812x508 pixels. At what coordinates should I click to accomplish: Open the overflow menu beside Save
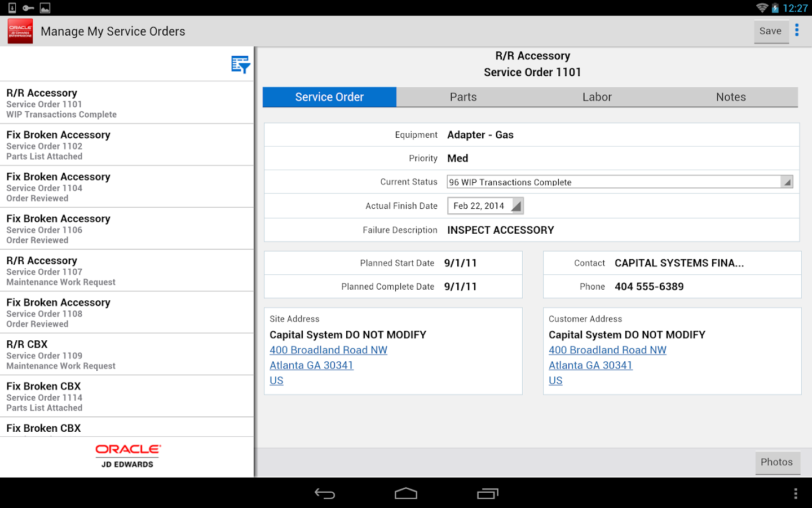(797, 30)
